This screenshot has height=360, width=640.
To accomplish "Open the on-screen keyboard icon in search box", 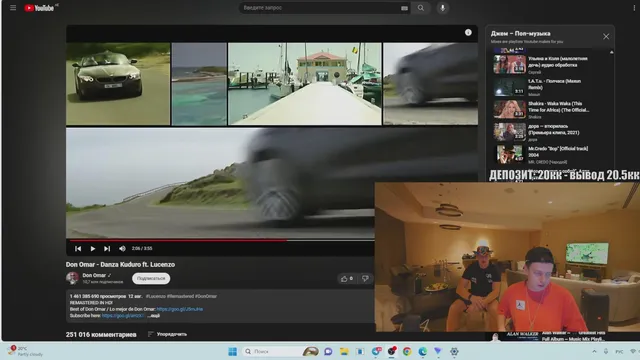I will [x=404, y=8].
